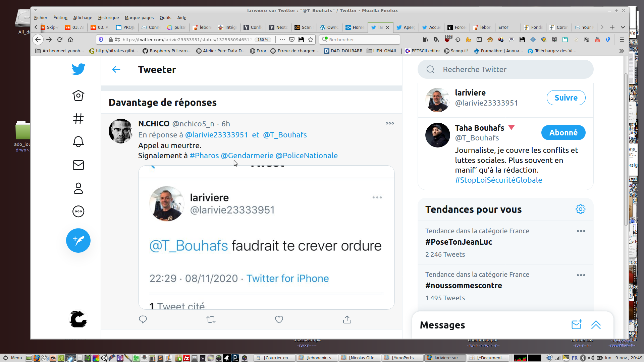Open the Marque-pages menu
Viewport: 644px width, 362px height.
(x=139, y=17)
